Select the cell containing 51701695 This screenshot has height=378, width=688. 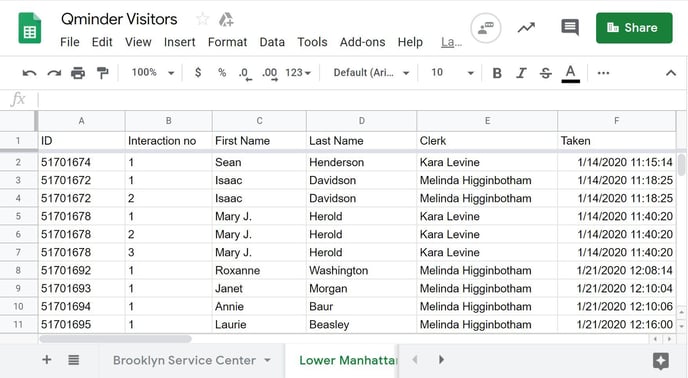click(81, 324)
